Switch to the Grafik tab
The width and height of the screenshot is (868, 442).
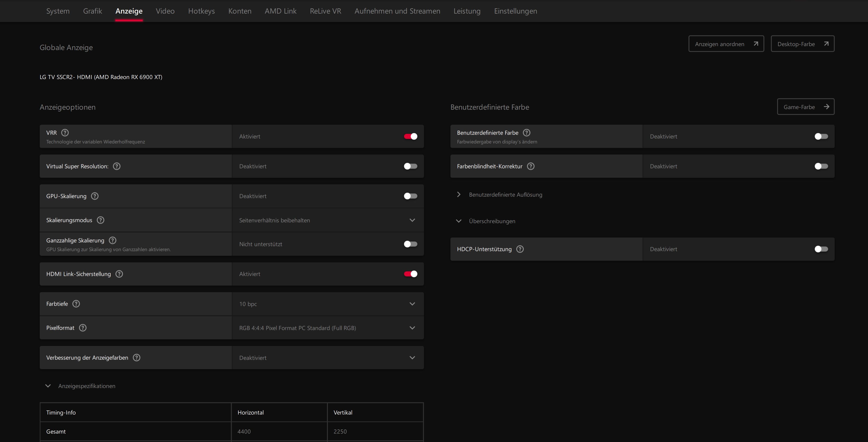click(92, 11)
